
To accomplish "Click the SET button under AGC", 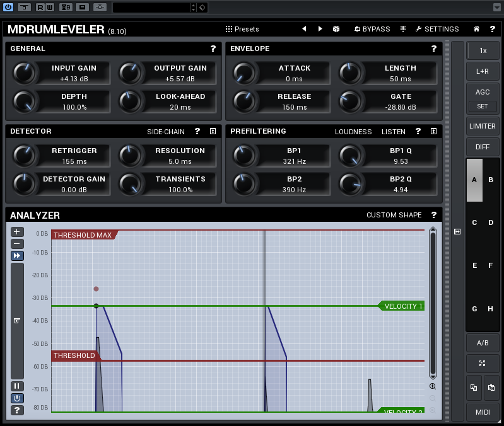I will point(483,106).
